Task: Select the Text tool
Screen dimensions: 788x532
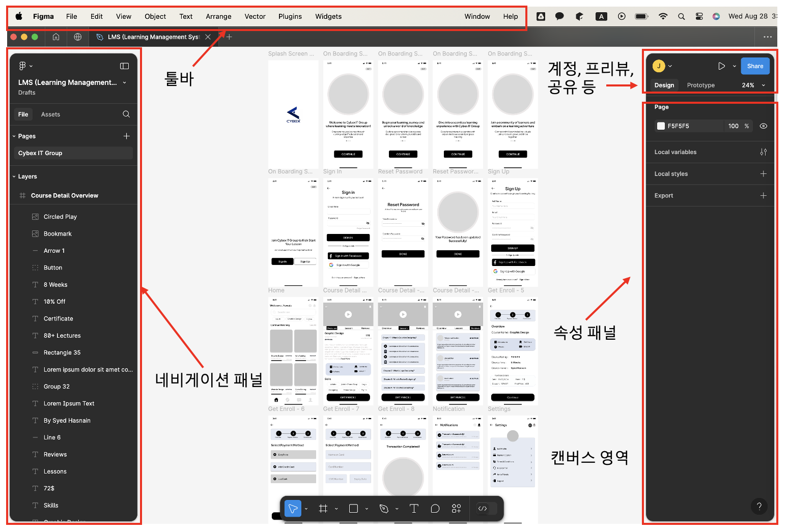Action: tap(414, 508)
